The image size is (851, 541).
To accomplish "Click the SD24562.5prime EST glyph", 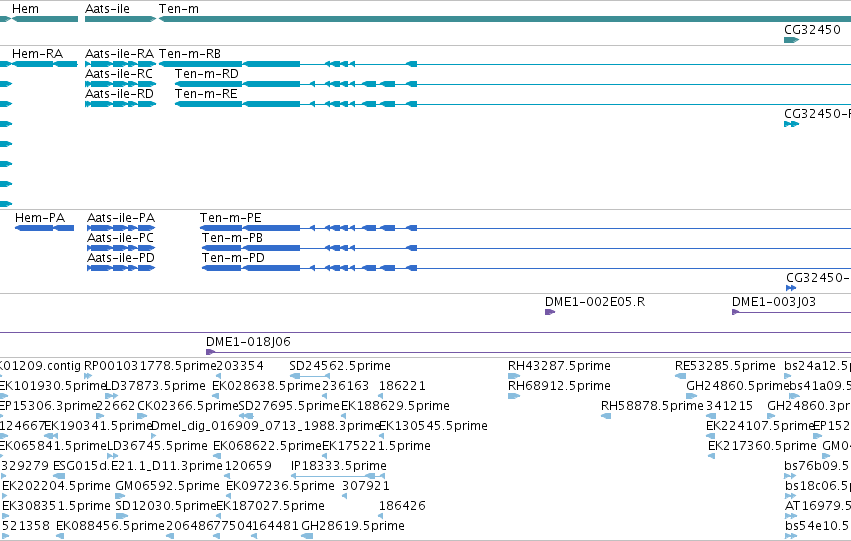I will click(x=310, y=376).
